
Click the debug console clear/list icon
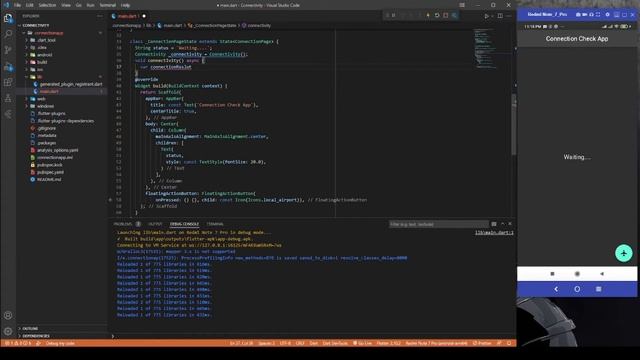(494, 224)
